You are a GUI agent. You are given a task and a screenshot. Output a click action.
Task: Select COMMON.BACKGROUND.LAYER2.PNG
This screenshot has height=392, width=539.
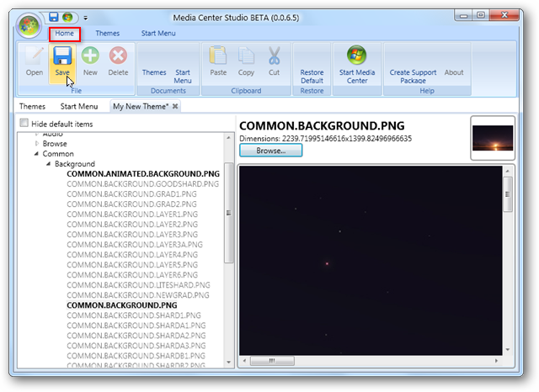(132, 225)
